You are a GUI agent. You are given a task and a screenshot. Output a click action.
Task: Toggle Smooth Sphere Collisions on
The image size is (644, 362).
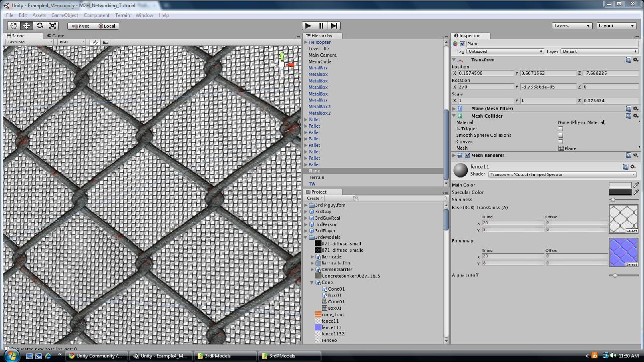(x=560, y=135)
